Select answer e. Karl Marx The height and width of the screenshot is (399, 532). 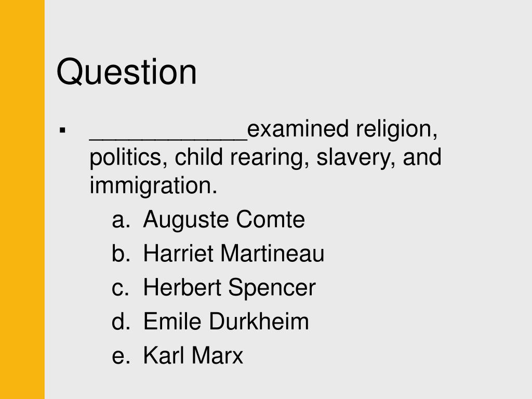177,355
